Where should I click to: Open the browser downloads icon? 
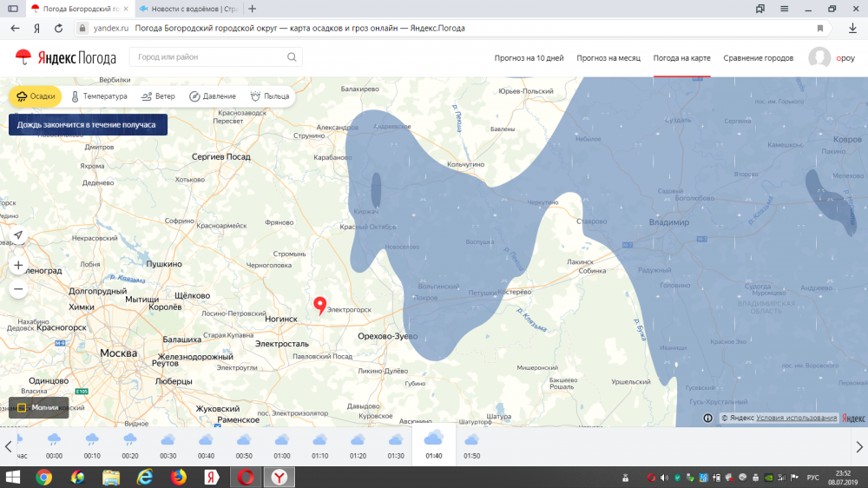(x=853, y=28)
